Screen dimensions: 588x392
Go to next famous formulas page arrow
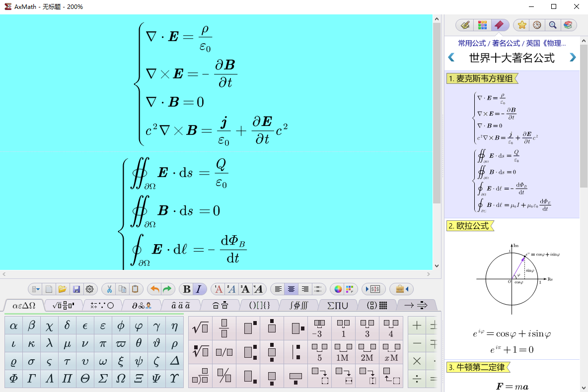573,57
